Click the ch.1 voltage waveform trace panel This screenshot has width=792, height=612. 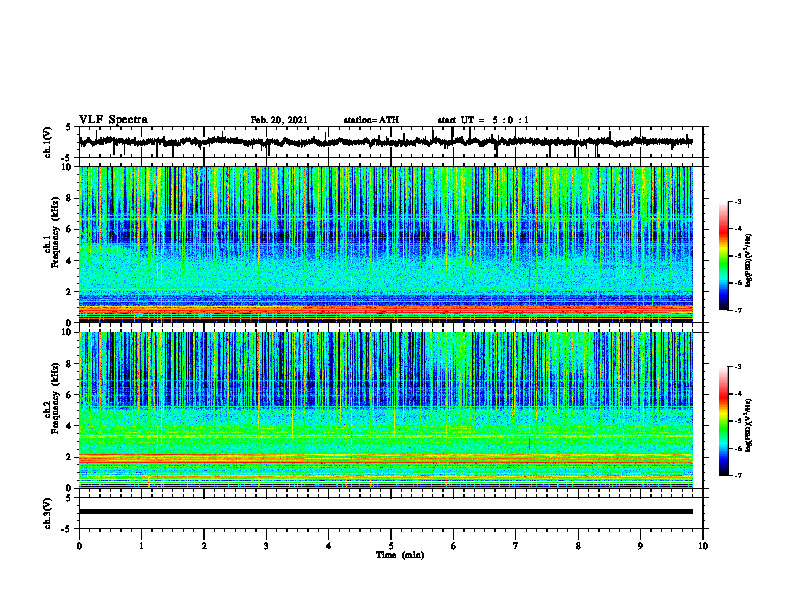click(x=391, y=142)
